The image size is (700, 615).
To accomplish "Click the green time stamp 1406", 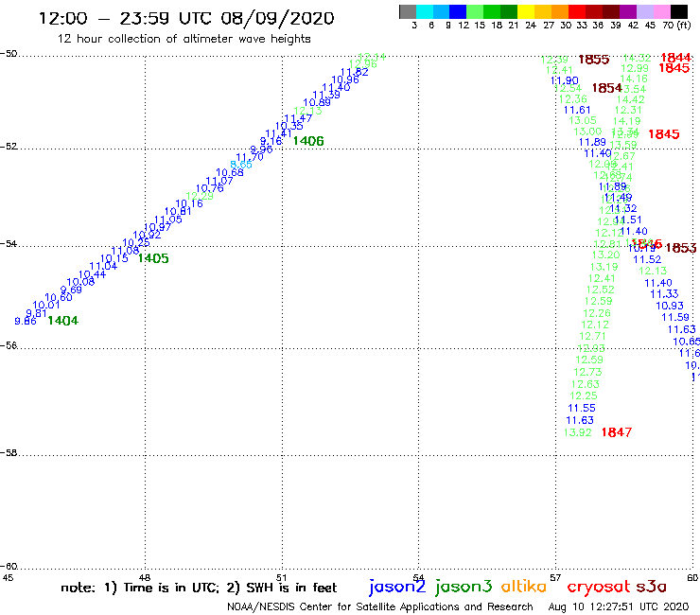I will pos(308,141).
